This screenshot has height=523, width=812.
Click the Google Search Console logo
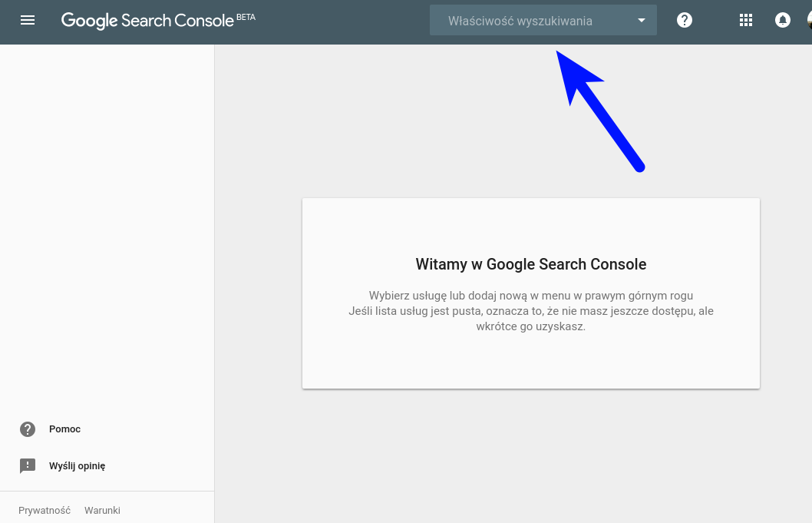147,21
